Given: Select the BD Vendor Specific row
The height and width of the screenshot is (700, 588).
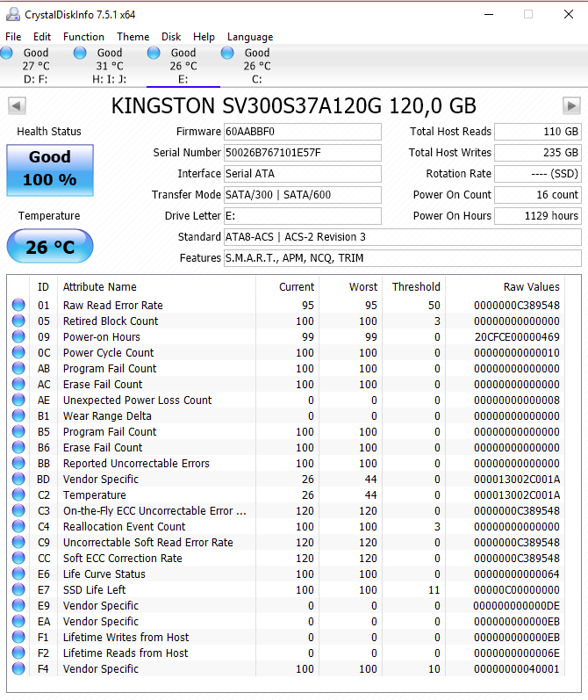Looking at the screenshot, I should point(286,479).
